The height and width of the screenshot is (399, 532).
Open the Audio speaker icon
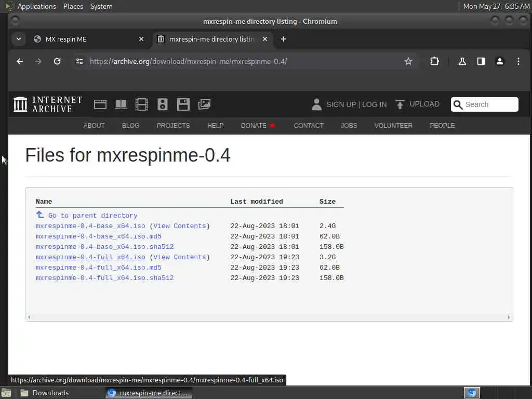tap(163, 104)
